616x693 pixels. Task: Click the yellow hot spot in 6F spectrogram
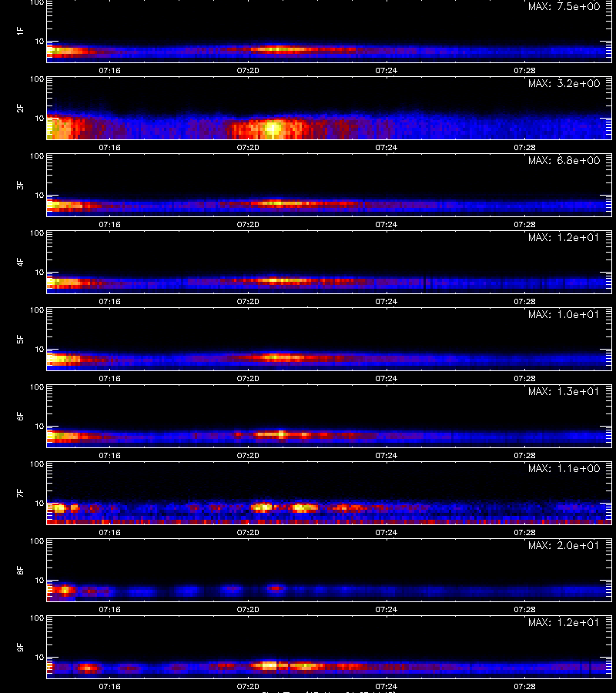tap(281, 434)
